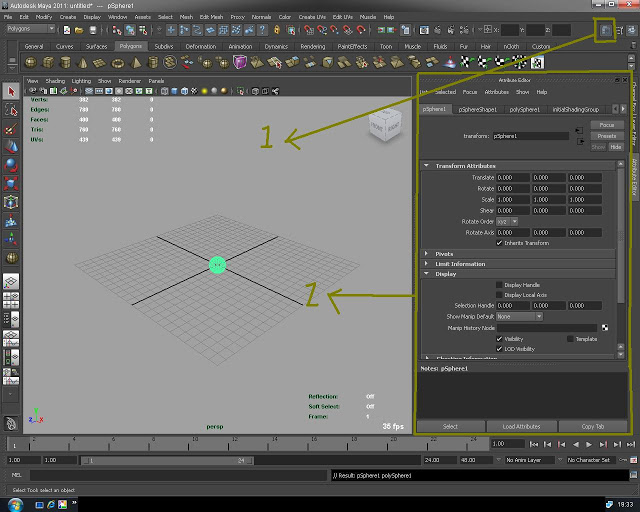Image resolution: width=640 pixels, height=512 pixels.
Task: Open the Script Editor icon
Action: coord(633,475)
